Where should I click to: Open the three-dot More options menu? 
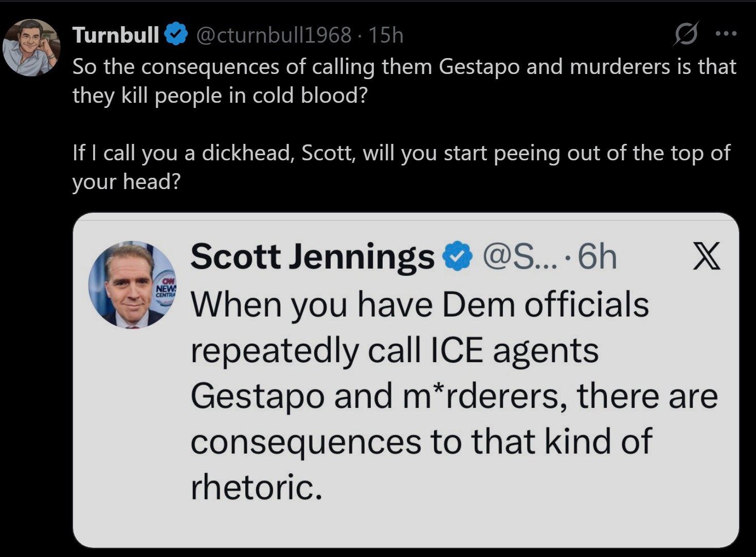pyautogui.click(x=726, y=34)
